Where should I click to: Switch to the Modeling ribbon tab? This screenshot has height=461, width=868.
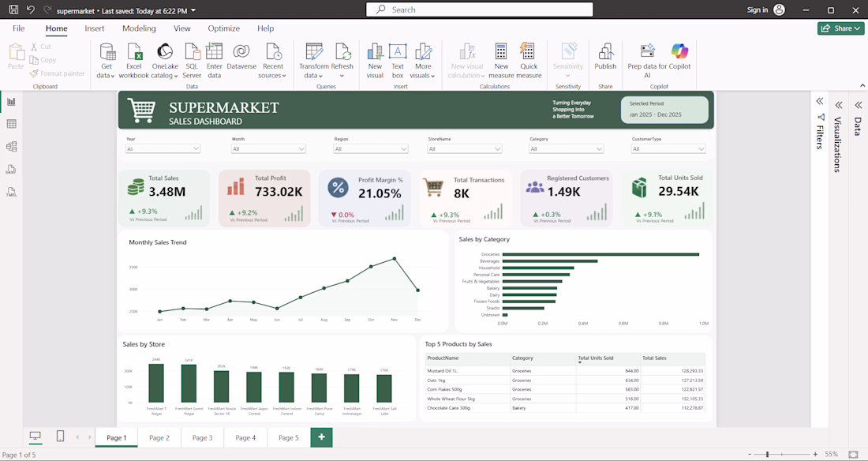[x=139, y=28]
